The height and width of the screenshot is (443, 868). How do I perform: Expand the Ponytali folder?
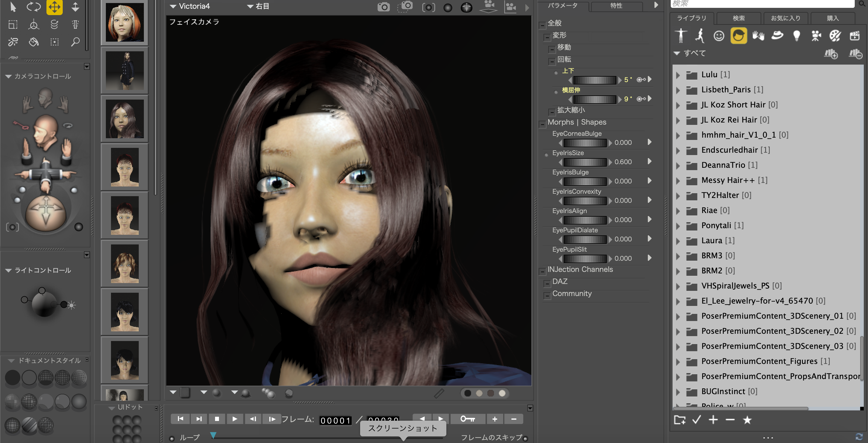[678, 226]
